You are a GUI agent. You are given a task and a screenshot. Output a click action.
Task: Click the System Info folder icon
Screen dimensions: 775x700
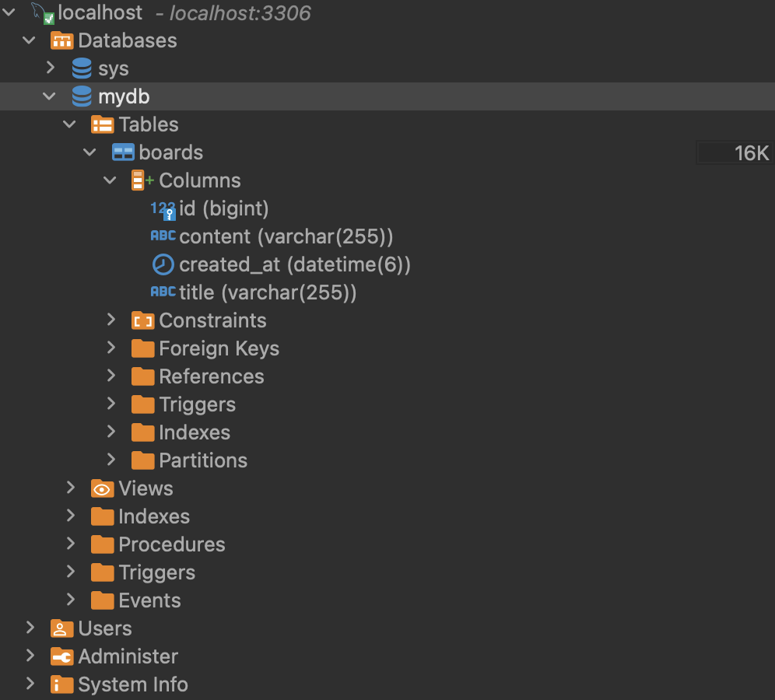[x=61, y=684]
